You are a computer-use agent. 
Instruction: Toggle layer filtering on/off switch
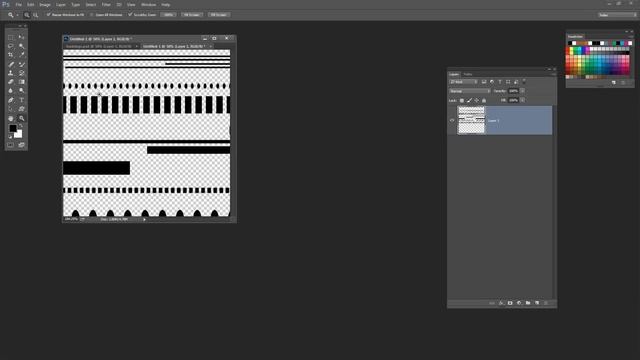[x=524, y=81]
